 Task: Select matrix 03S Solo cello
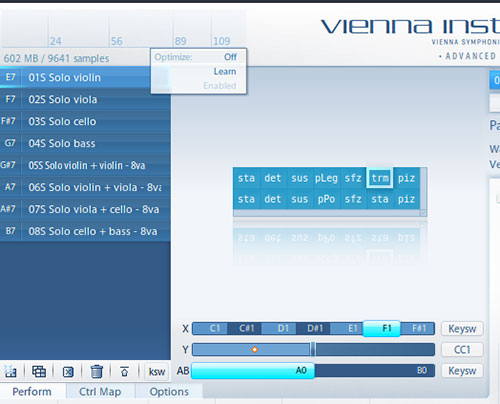[x=85, y=121]
